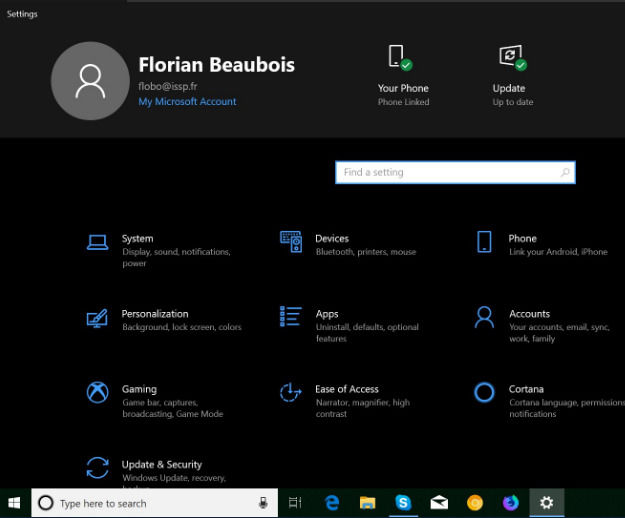Launch Firefox from the taskbar
This screenshot has height=518, width=625.
point(511,503)
